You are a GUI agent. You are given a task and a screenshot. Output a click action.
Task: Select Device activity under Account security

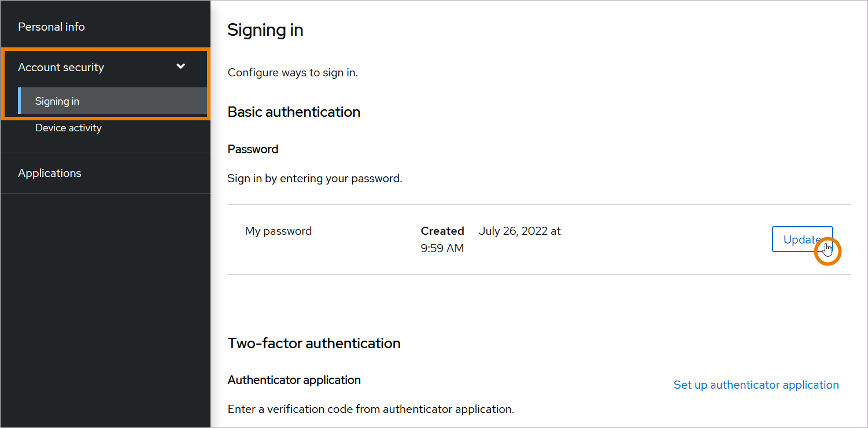click(x=68, y=127)
